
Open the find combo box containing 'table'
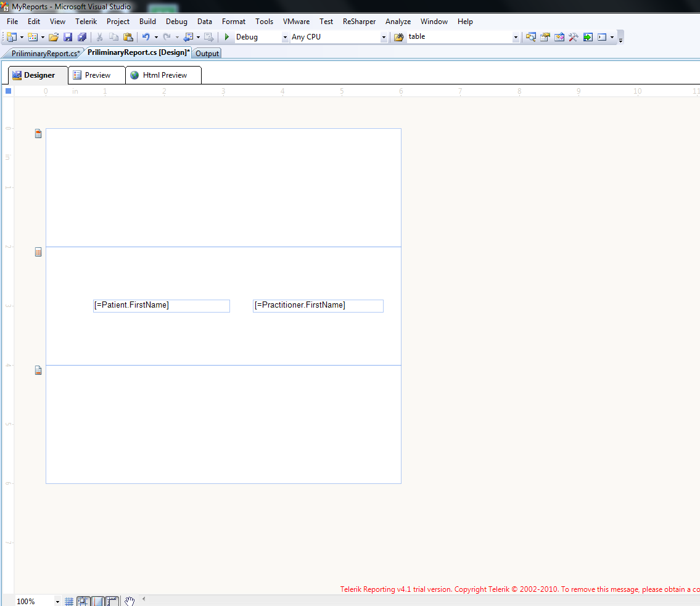(463, 37)
